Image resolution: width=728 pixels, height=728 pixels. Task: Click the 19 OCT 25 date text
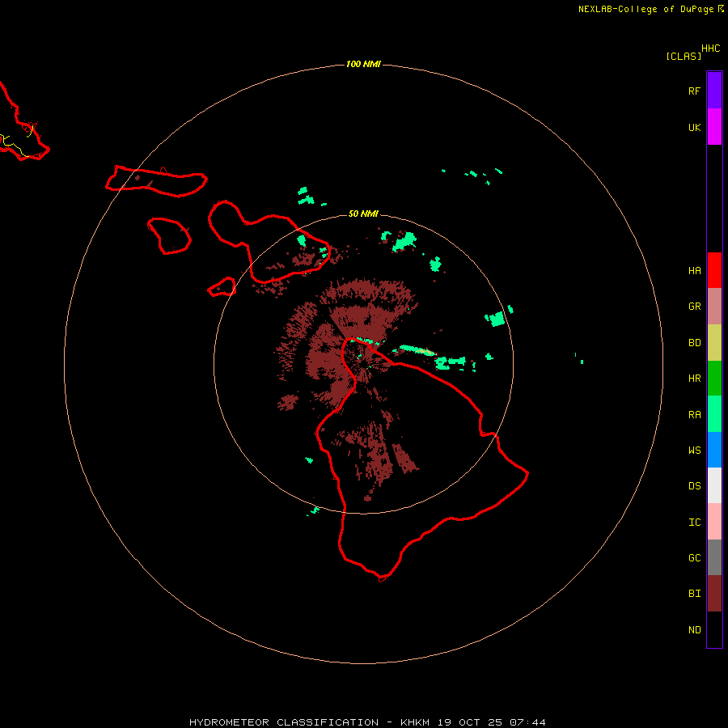coord(470,722)
